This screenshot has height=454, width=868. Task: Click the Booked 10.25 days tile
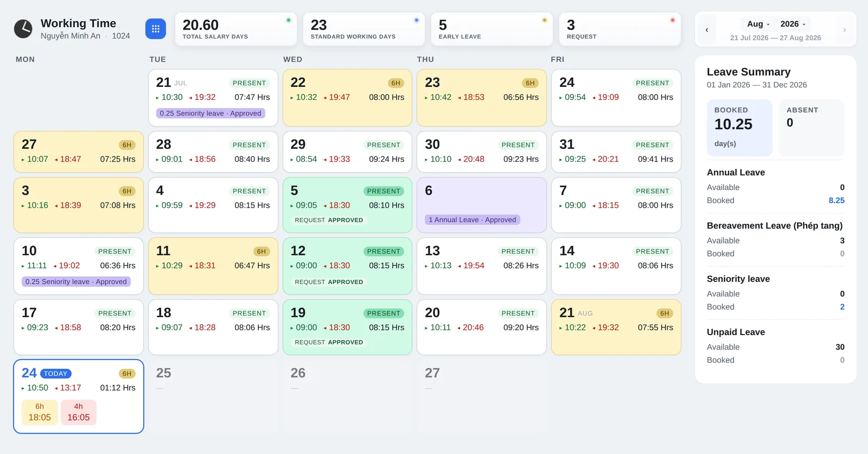pyautogui.click(x=739, y=128)
